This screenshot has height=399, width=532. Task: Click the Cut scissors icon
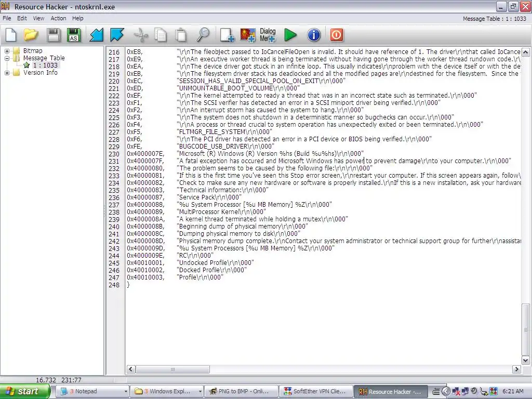coord(141,35)
